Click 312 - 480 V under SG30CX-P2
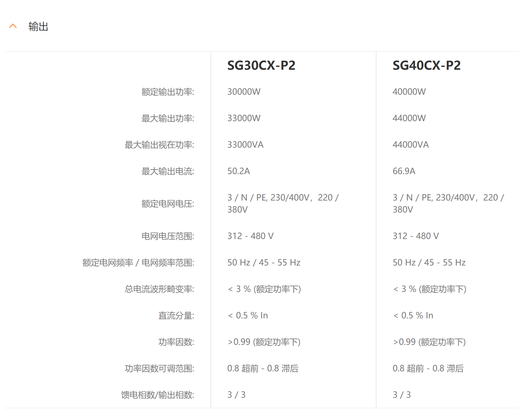This screenshot has height=420, width=519. (x=250, y=236)
